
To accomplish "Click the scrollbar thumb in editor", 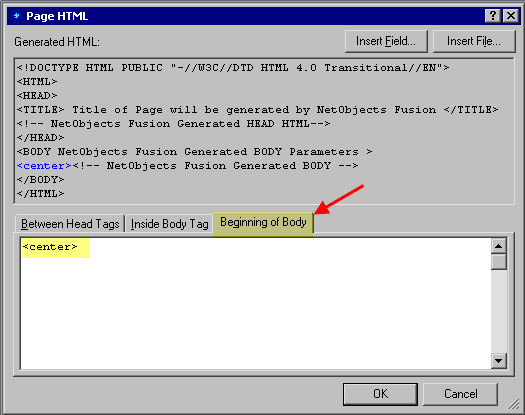I will [499, 262].
